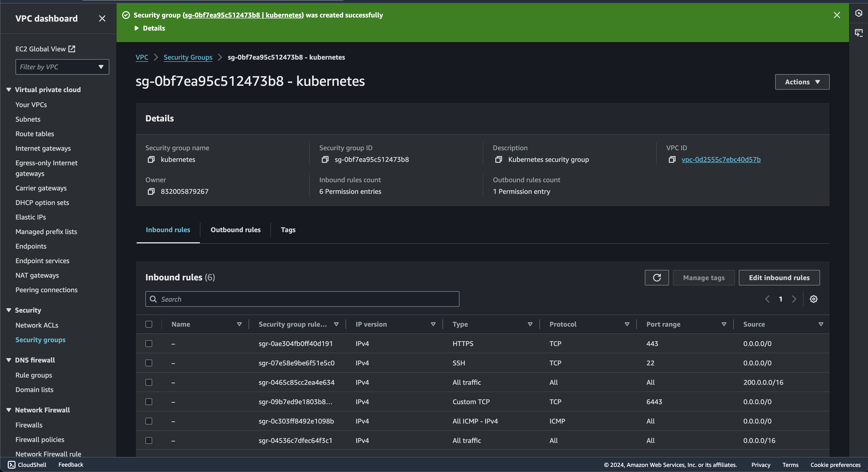The image size is (868, 472).
Task: Check the All traffic 0.0.0.0/16 rule row
Action: (149, 440)
